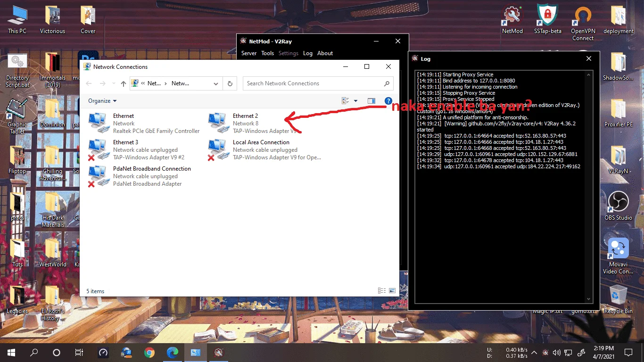Show hidden system tray icons

534,352
